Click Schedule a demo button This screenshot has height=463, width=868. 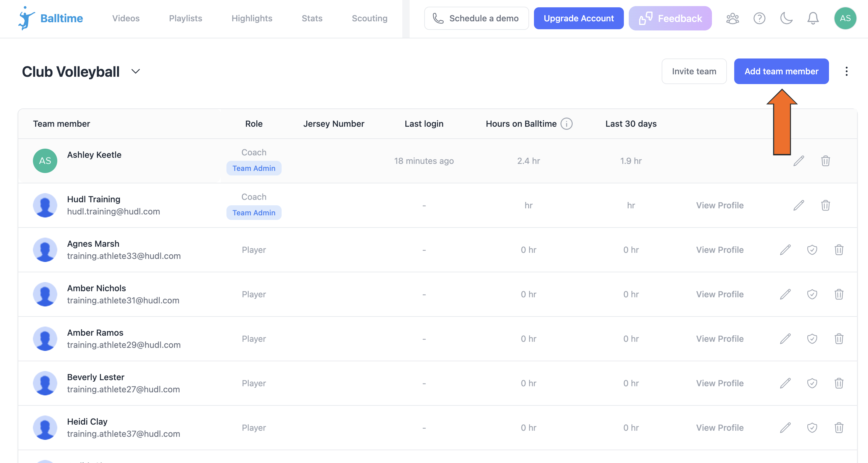(476, 18)
